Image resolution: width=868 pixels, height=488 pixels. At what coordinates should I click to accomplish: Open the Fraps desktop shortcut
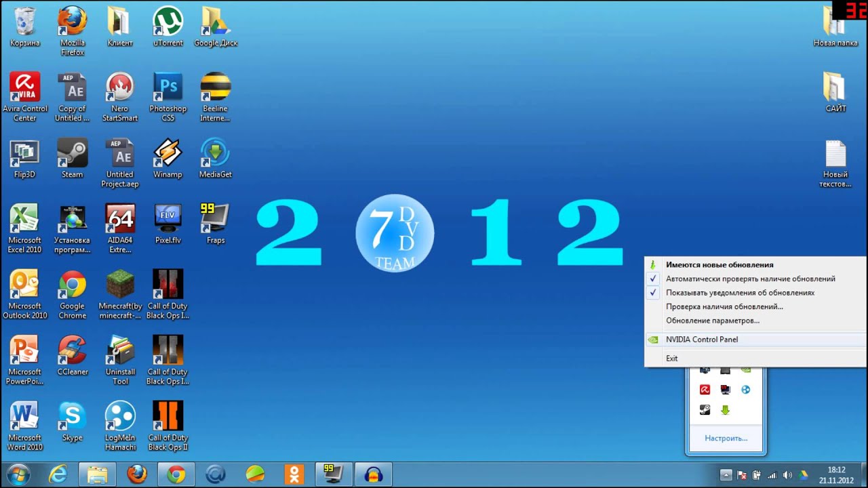coord(216,224)
